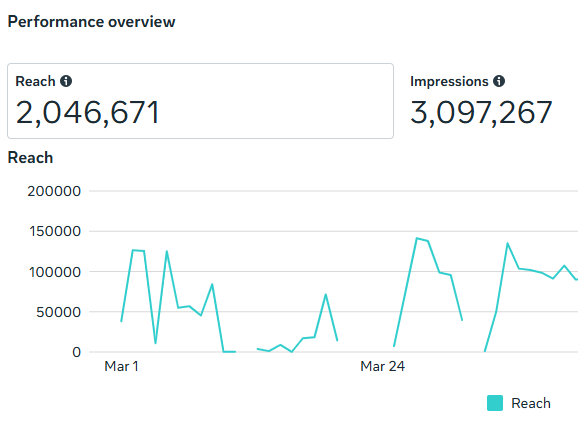The width and height of the screenshot is (578, 422).
Task: Click the Mar 1 x-axis label
Action: tap(121, 366)
